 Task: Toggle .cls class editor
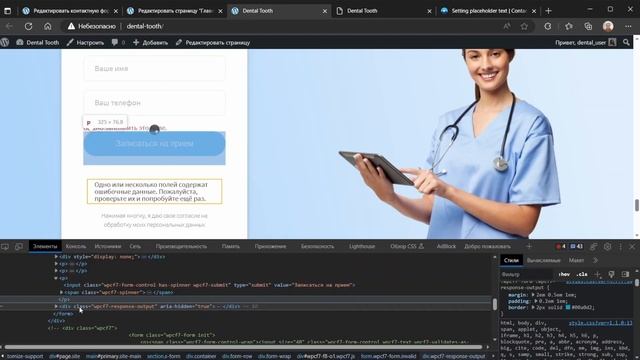click(582, 274)
